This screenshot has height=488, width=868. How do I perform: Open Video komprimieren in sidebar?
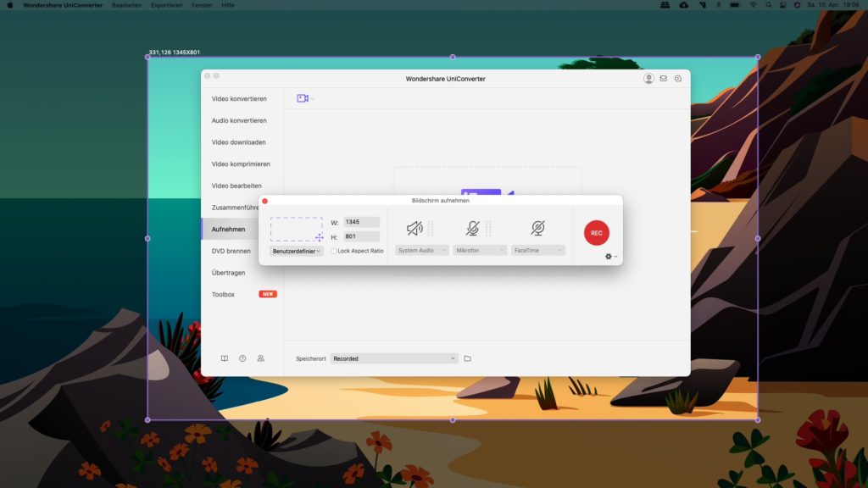(x=241, y=164)
